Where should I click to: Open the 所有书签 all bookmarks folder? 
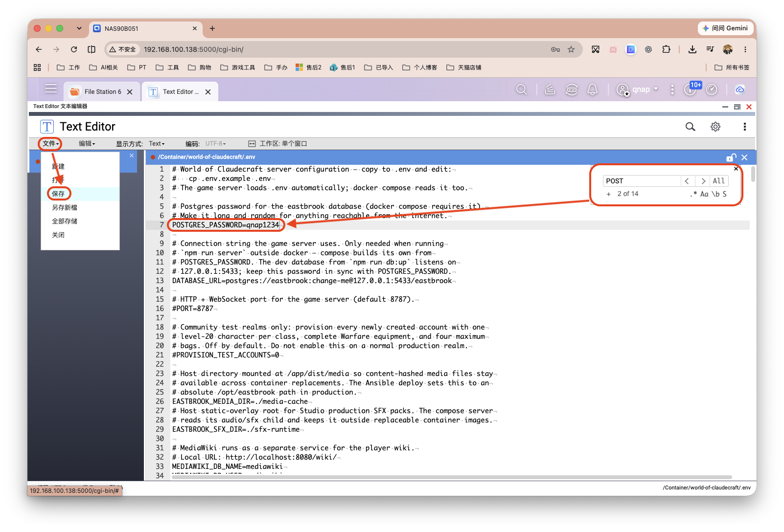(x=732, y=67)
